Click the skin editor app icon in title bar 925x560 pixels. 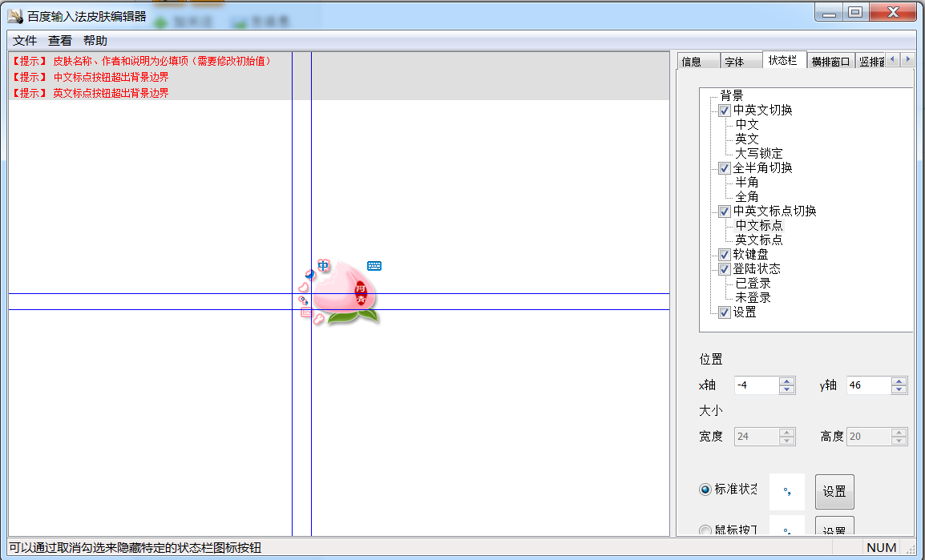(x=15, y=15)
